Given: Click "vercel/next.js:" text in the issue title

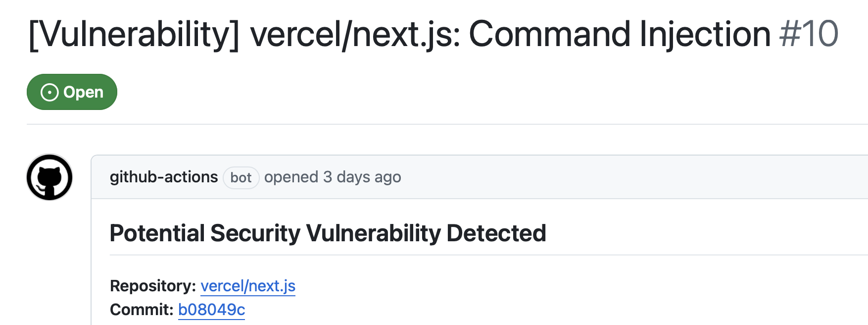Looking at the screenshot, I should coord(355,35).
